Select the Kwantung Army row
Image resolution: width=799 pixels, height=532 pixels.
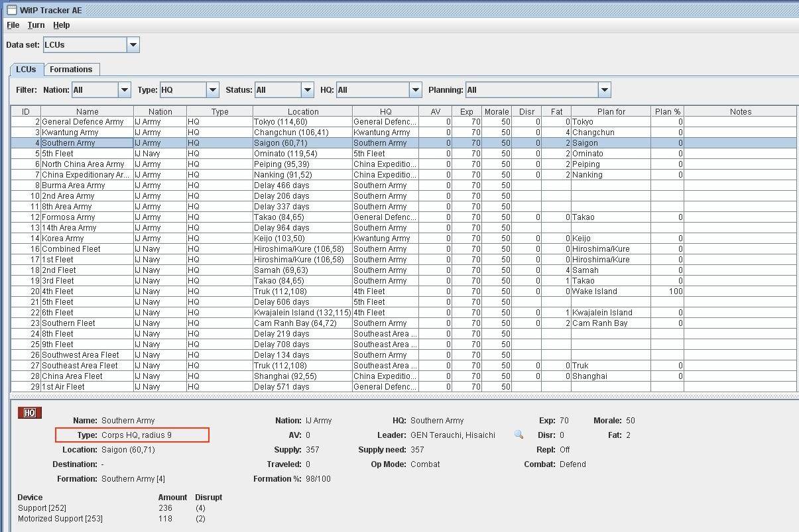coord(87,133)
